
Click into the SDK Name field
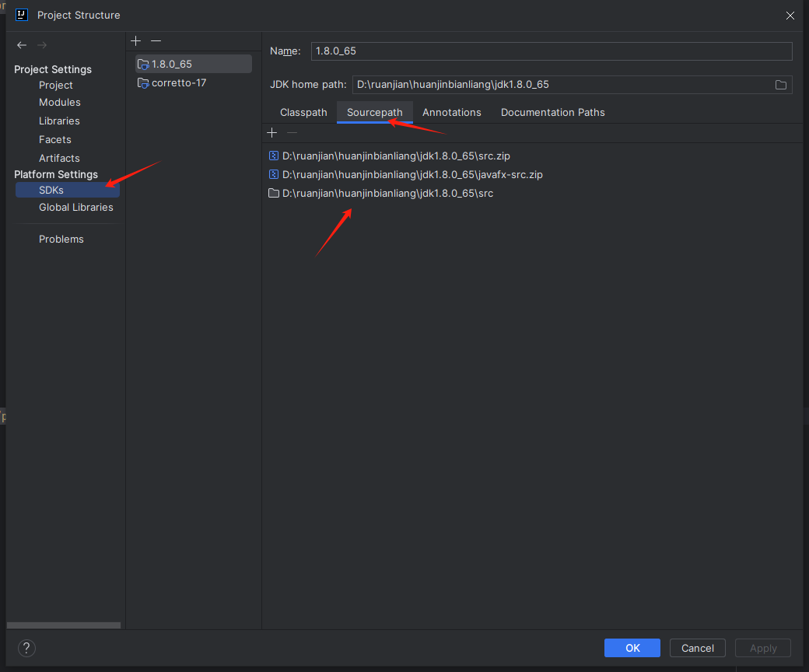pos(551,51)
